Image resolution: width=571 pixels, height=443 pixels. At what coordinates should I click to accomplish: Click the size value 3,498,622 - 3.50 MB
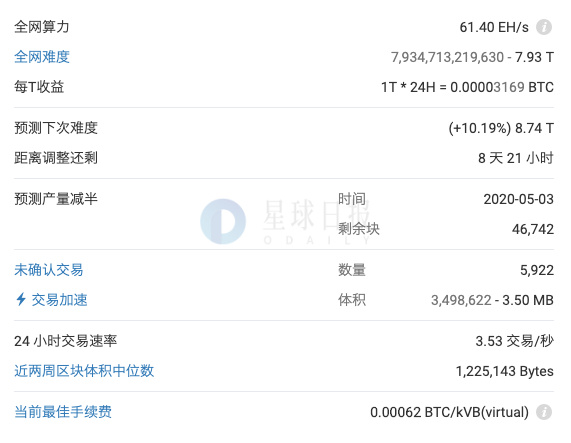click(492, 300)
